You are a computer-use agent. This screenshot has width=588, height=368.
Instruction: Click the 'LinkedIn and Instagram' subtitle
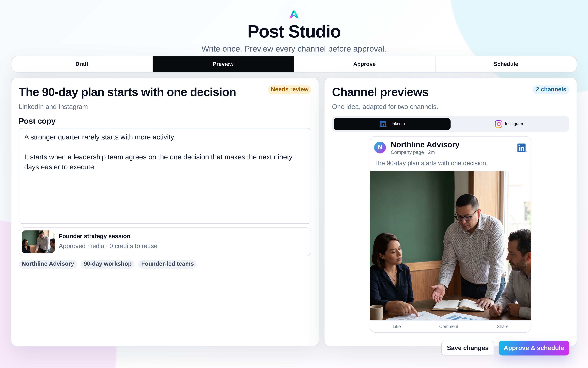(53, 107)
